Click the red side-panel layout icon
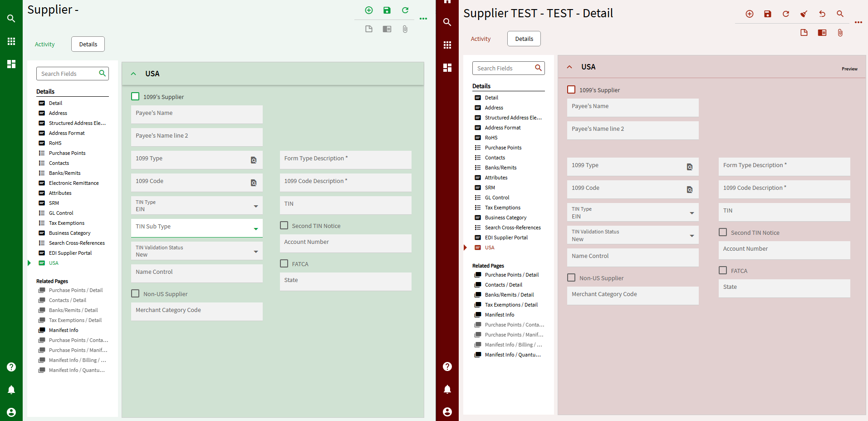Viewport: 868px width, 421px height. (822, 33)
